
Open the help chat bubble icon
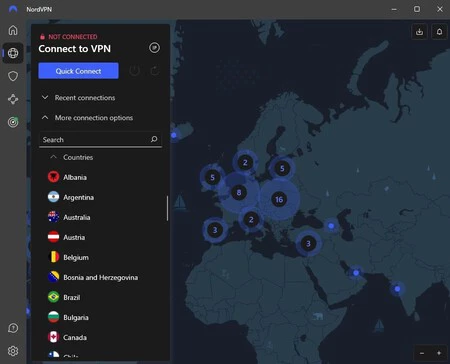click(x=13, y=328)
